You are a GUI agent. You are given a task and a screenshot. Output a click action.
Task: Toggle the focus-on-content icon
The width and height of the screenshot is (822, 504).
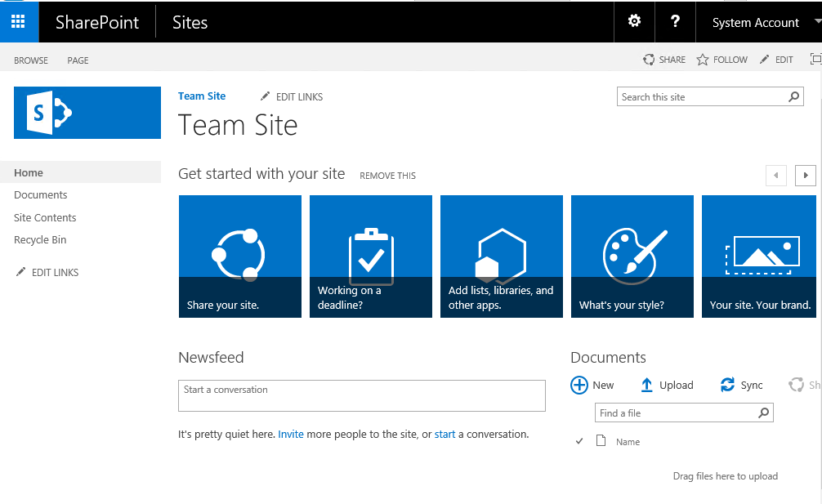pos(815,59)
